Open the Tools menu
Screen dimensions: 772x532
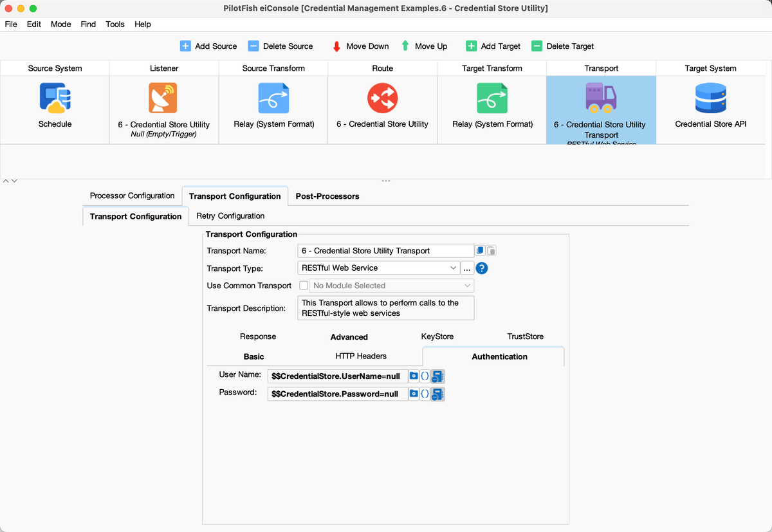point(115,24)
